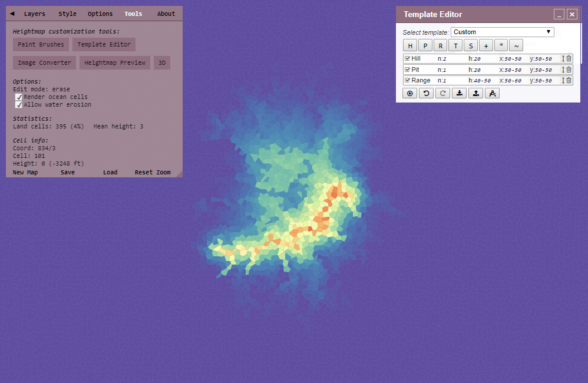588x383 pixels.
Task: Click the Multiply (*) operation icon
Action: coord(501,45)
